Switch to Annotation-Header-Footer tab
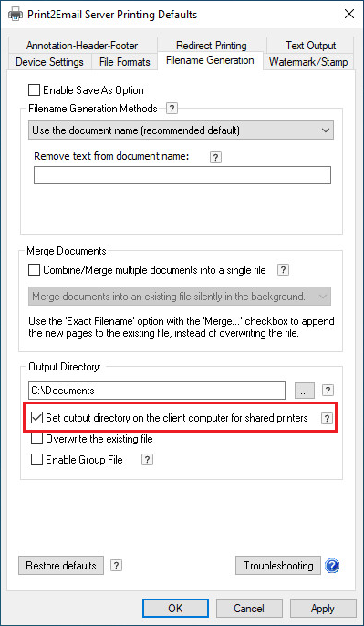This screenshot has height=626, width=364. click(82, 46)
